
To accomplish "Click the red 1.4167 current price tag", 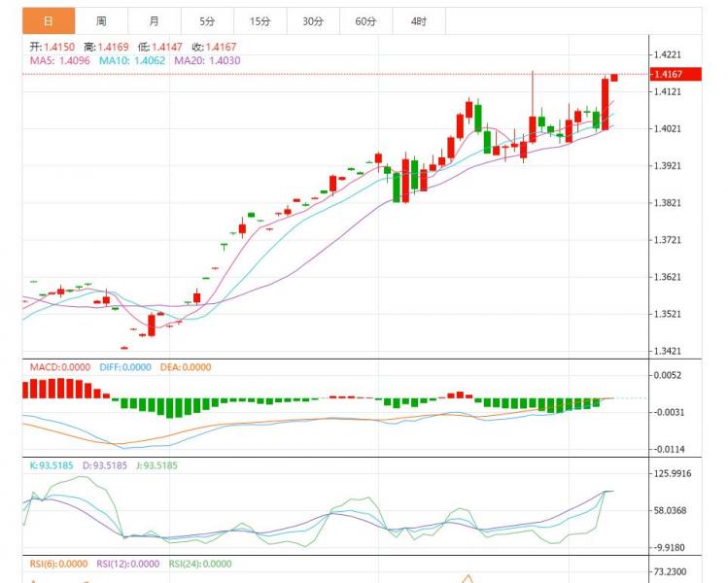I will 676,74.
